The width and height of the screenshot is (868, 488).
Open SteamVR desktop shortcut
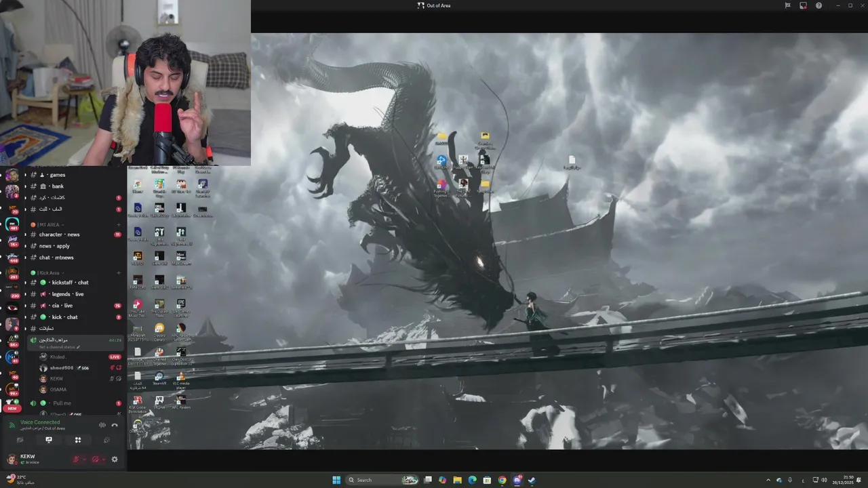point(159,379)
